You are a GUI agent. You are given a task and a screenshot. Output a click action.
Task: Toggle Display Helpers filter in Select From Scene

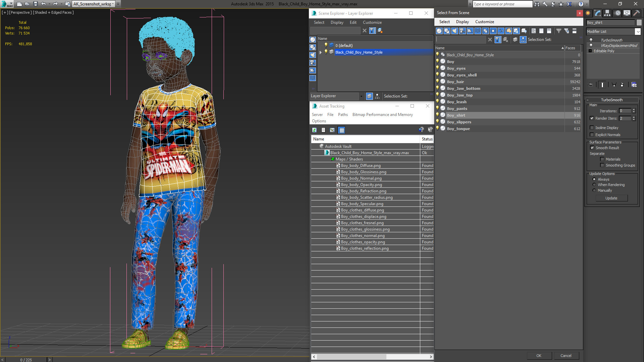470,31
